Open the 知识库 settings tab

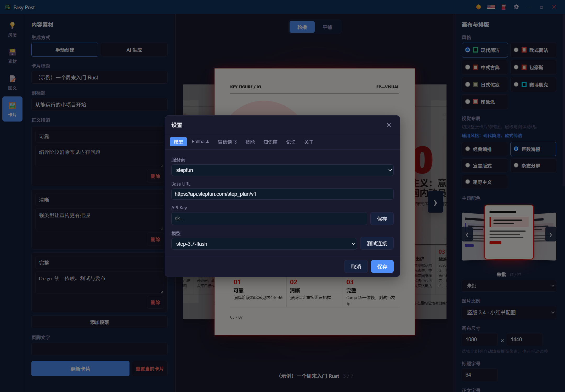pos(270,142)
